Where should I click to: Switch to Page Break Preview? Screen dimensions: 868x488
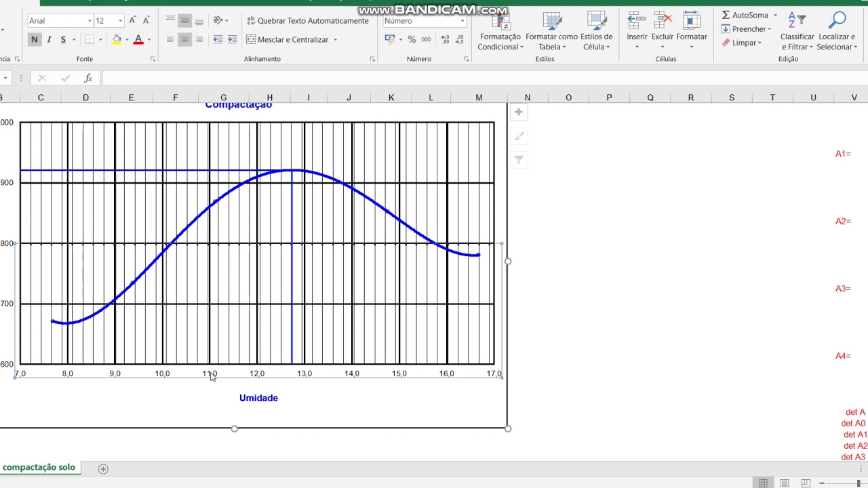806,483
